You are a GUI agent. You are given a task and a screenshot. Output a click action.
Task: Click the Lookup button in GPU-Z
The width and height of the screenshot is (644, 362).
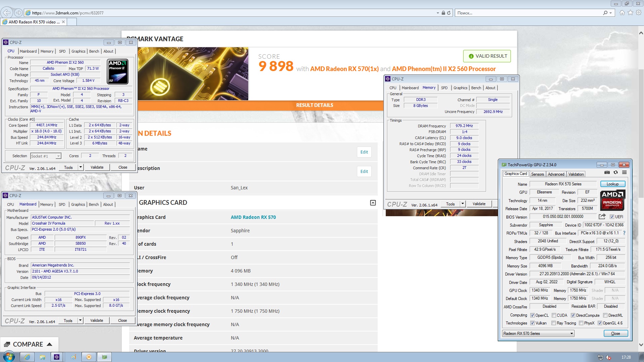click(x=612, y=184)
